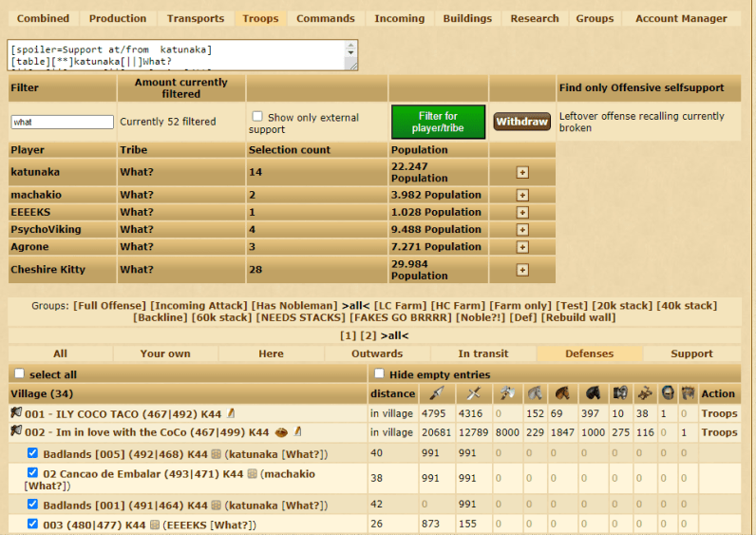Open the [Incoming Attack] group link
This screenshot has width=756, height=535.
[198, 305]
